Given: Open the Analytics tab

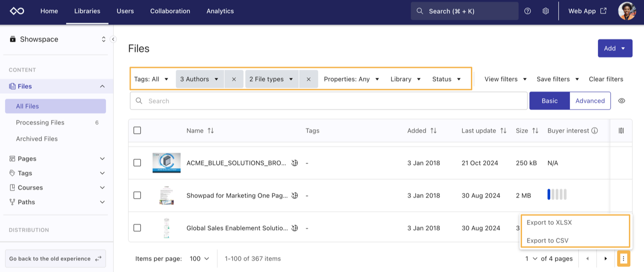Looking at the screenshot, I should click(x=220, y=11).
